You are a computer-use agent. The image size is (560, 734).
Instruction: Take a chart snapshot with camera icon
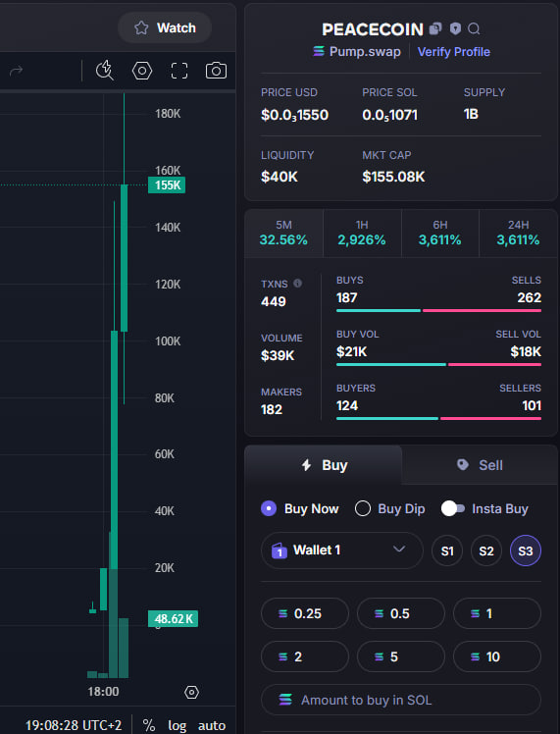click(216, 71)
